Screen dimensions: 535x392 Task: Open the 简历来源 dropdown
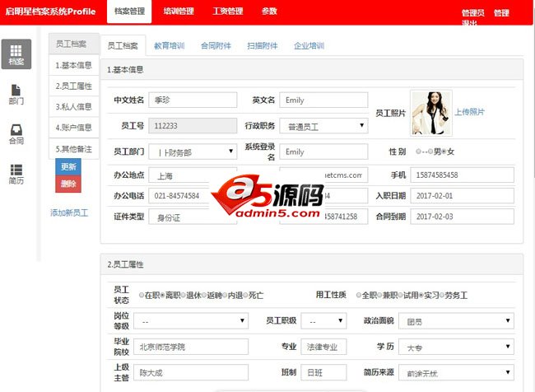point(456,372)
